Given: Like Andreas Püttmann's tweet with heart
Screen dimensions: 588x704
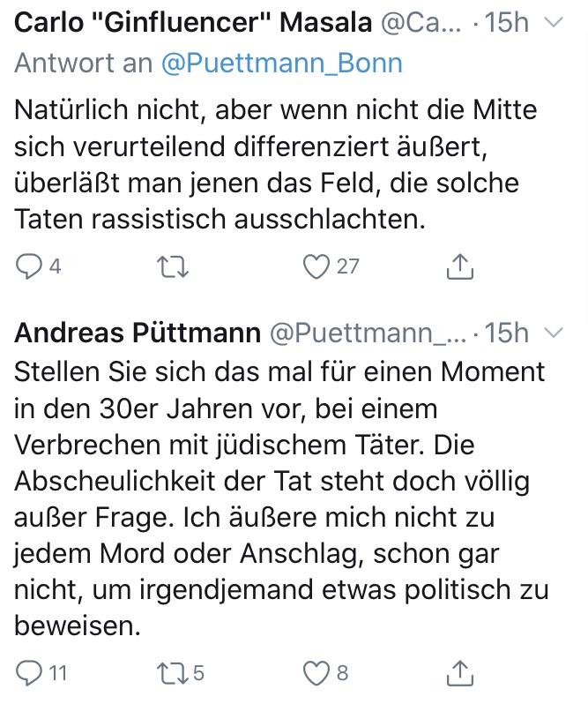Looking at the screenshot, I should (316, 673).
